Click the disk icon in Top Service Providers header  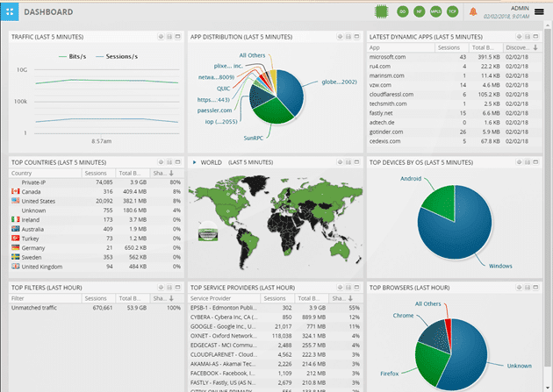pyautogui.click(x=348, y=288)
